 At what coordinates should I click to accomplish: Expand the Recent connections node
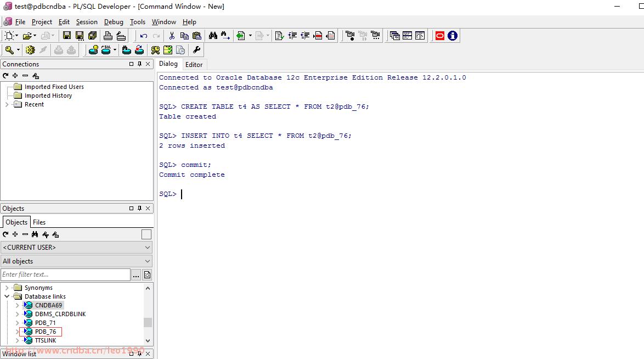click(7, 104)
